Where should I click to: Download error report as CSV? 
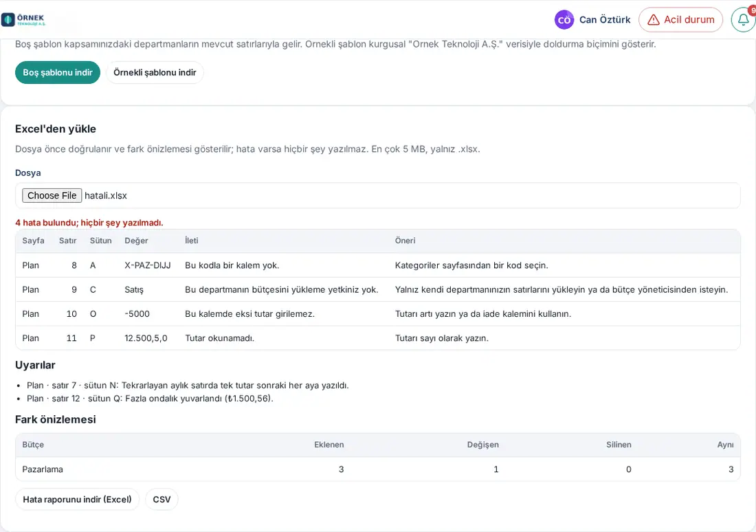click(162, 499)
